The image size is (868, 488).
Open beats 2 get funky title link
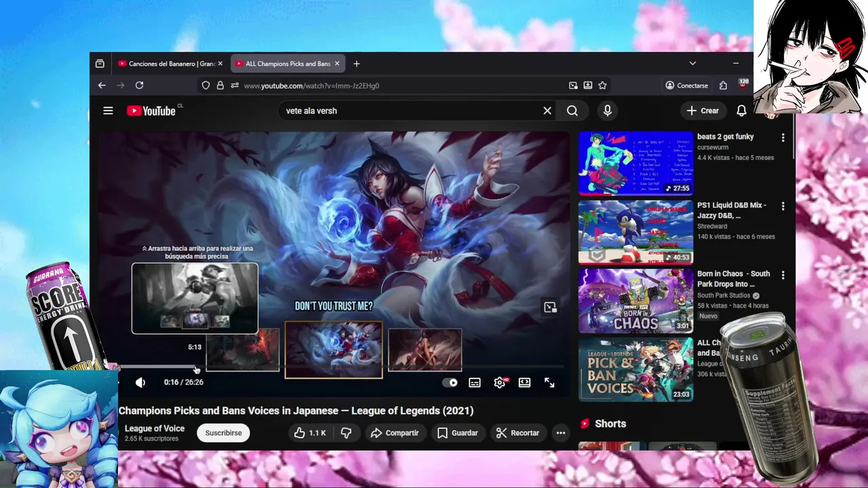pos(726,137)
